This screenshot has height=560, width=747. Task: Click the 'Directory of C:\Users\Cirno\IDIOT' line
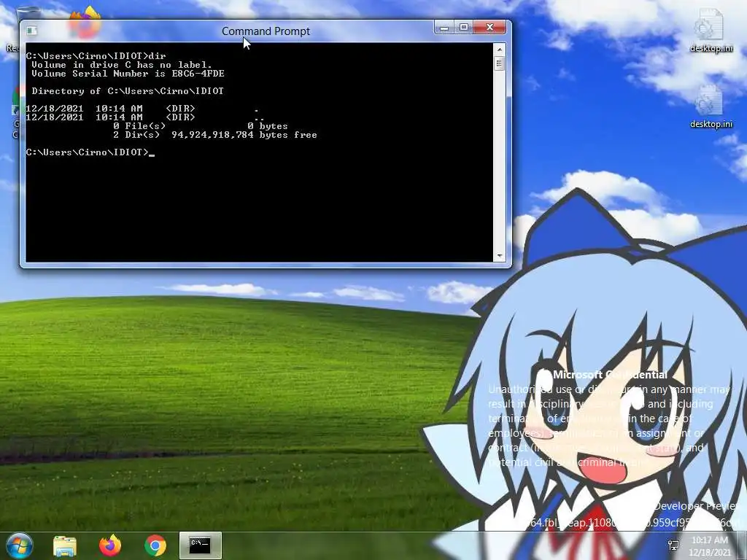pyautogui.click(x=127, y=91)
